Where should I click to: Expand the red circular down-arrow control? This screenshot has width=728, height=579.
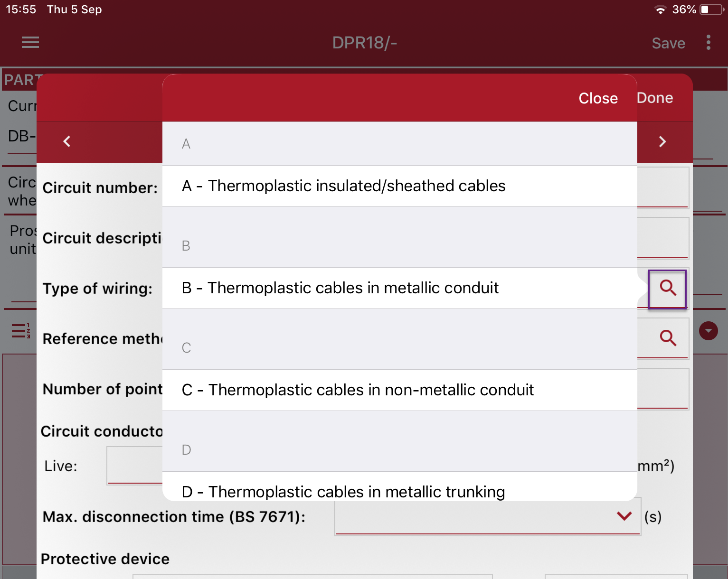click(x=708, y=331)
